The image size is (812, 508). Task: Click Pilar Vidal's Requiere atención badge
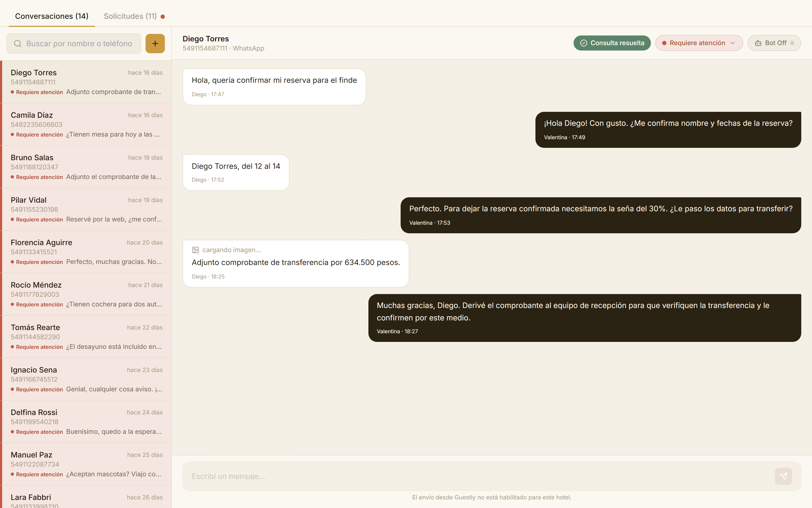coord(37,219)
